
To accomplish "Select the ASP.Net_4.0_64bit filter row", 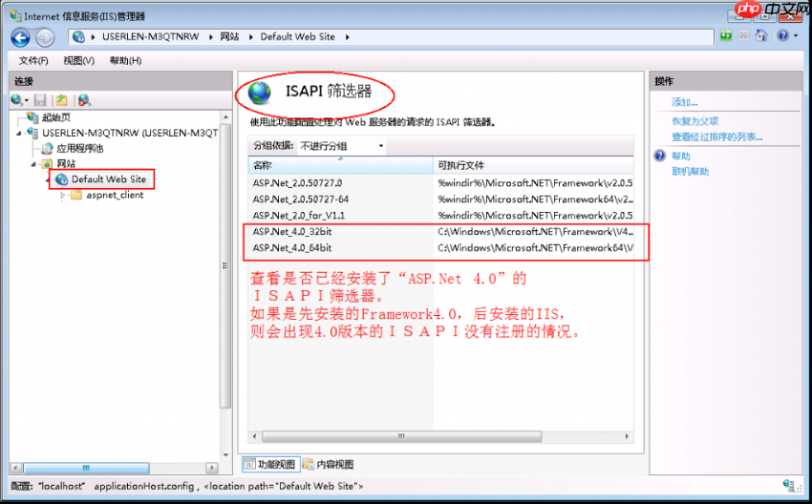I will coord(440,248).
